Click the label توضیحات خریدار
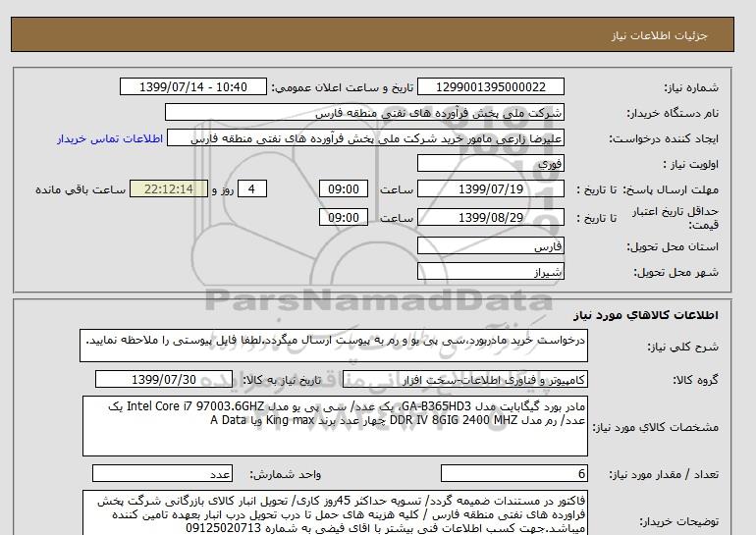This screenshot has width=756, height=535. pyautogui.click(x=678, y=521)
